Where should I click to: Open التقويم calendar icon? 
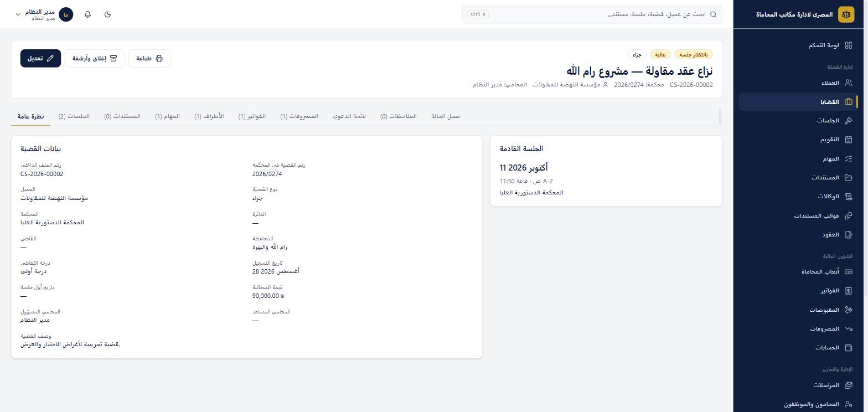point(849,140)
